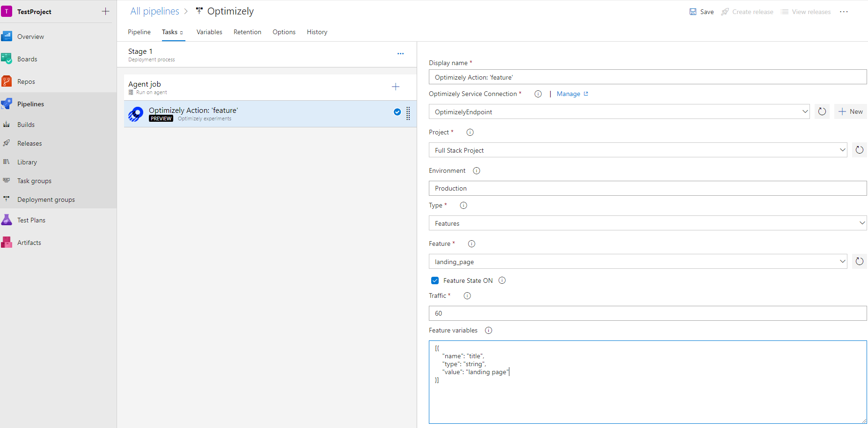Open the Test Plans flask icon

coord(7,220)
